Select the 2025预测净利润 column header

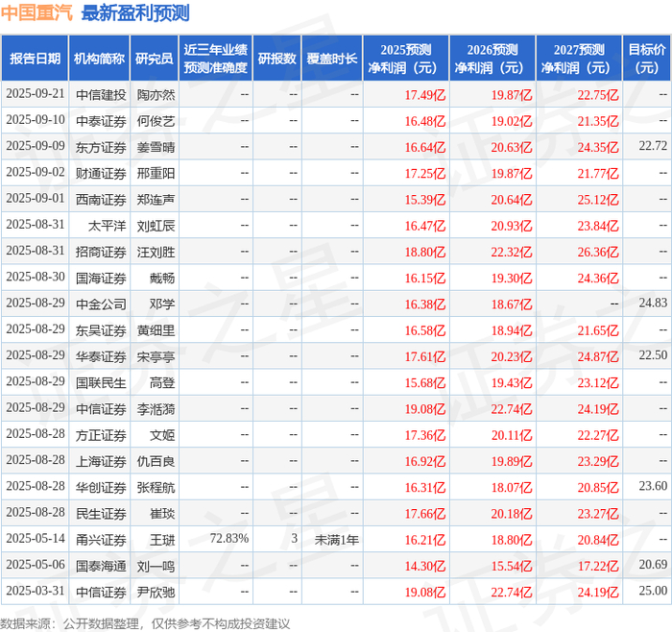click(406, 59)
